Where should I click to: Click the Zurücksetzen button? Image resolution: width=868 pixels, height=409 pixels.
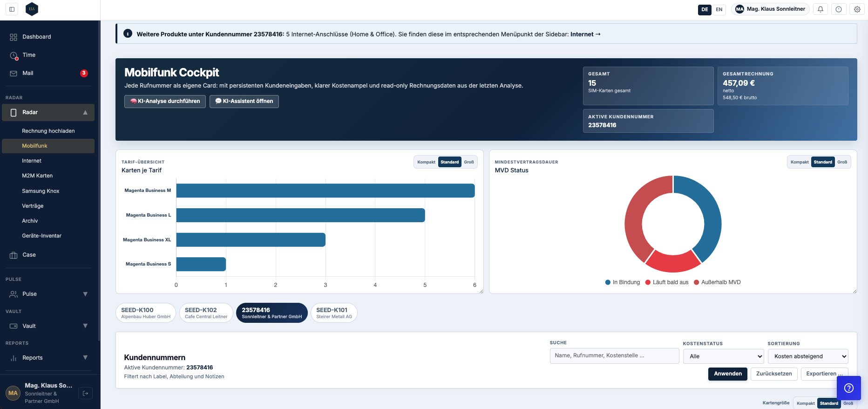(x=774, y=374)
